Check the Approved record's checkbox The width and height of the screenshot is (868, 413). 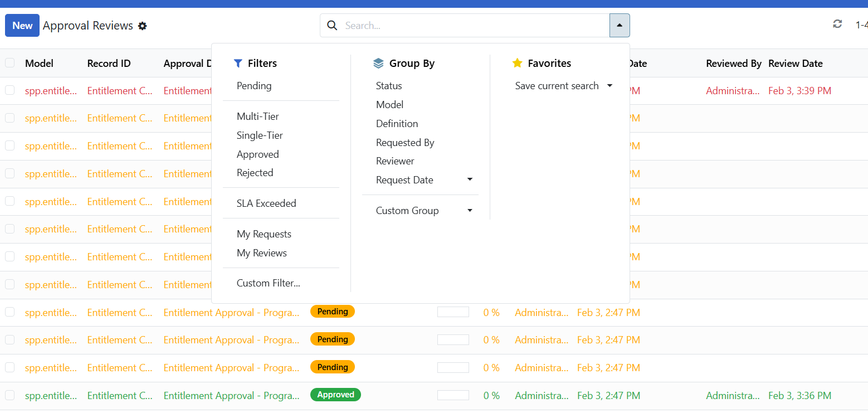click(x=9, y=395)
